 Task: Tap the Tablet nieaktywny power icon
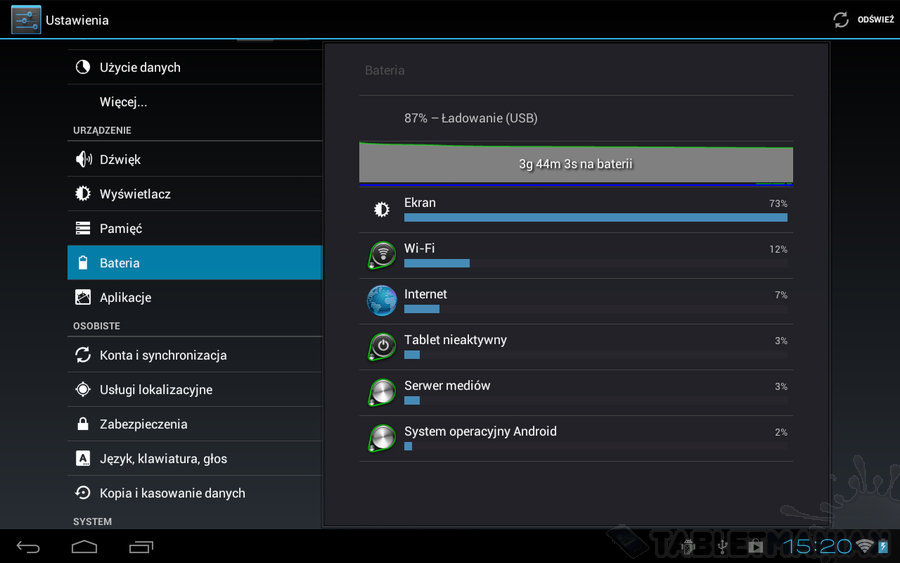[x=381, y=347]
